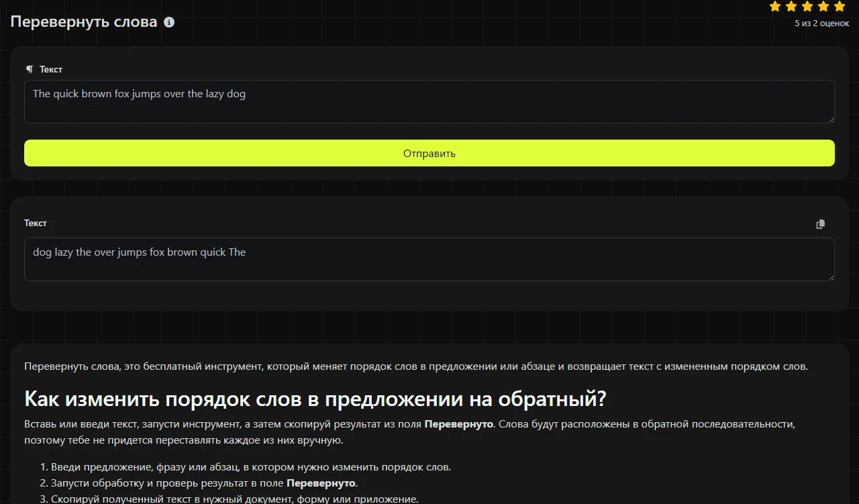The image size is (859, 504).
Task: Copy the reversed output text with the copy icon
Action: pos(820,224)
